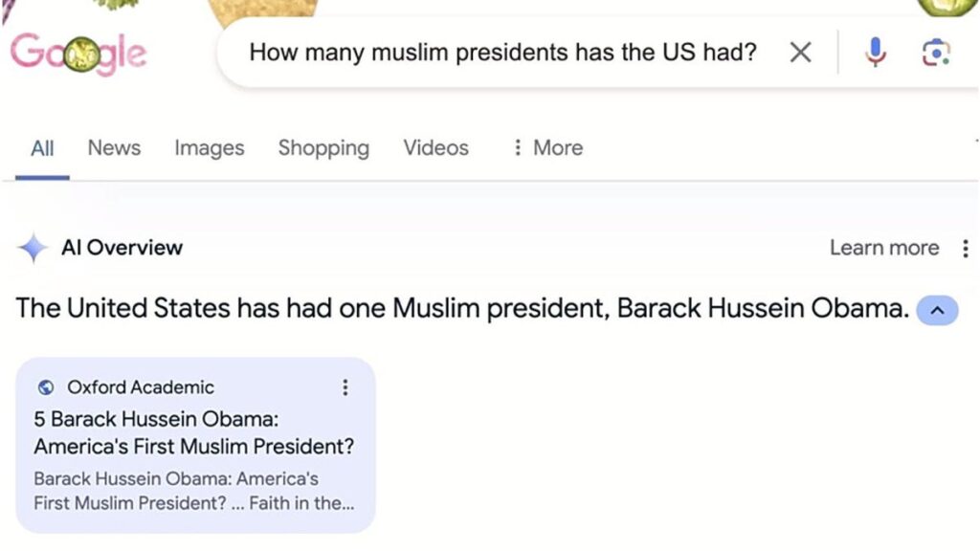Switch to the News tab
This screenshot has width=980, height=551.
tap(114, 148)
